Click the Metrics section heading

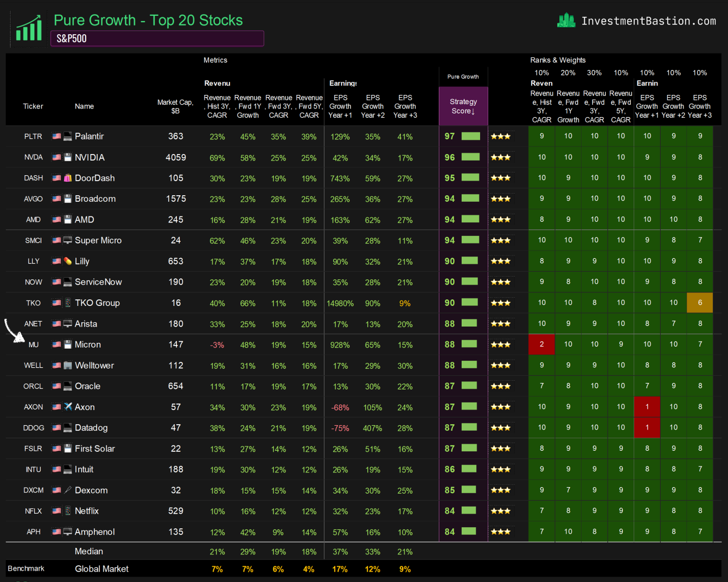(x=215, y=60)
